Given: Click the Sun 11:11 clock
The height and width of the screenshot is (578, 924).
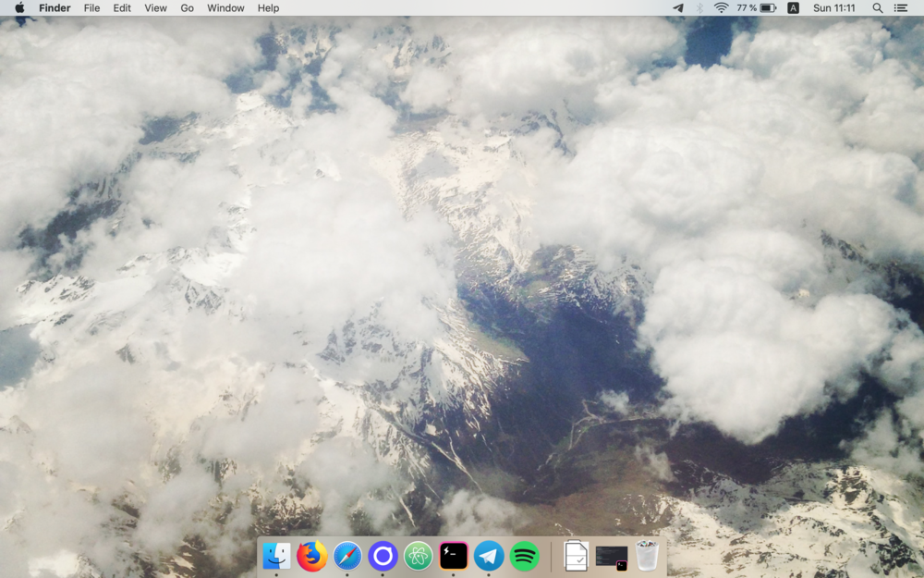Looking at the screenshot, I should click(833, 7).
